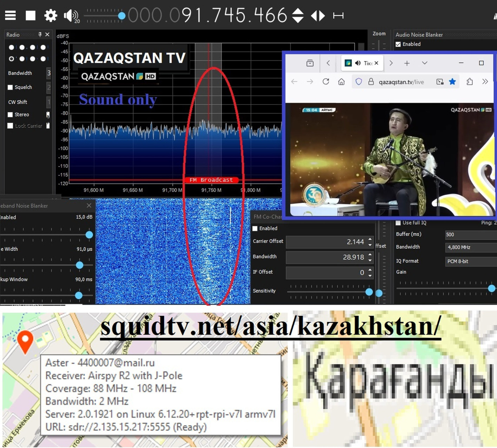Open the SDR# hamburger main menu
Screen dimensions: 497x448
(x=10, y=16)
